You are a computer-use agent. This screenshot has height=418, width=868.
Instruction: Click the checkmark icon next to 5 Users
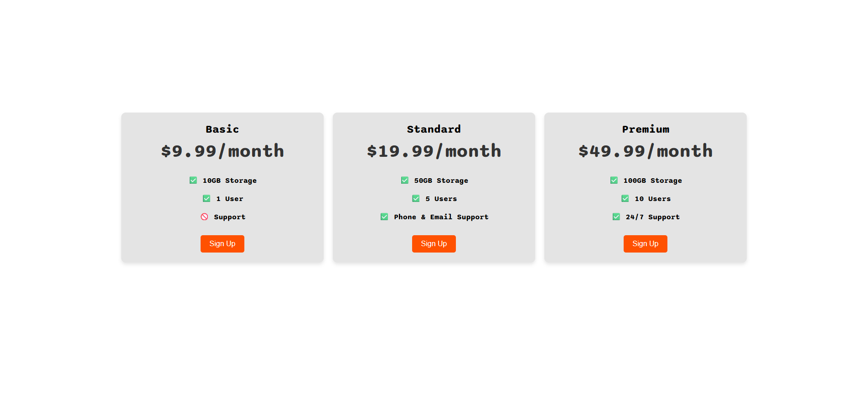pos(416,199)
